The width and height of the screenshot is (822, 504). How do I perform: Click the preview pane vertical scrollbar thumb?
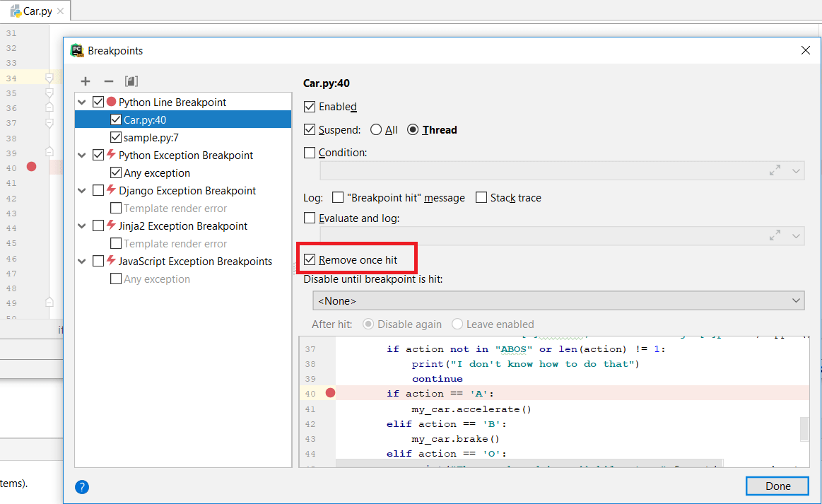point(804,429)
